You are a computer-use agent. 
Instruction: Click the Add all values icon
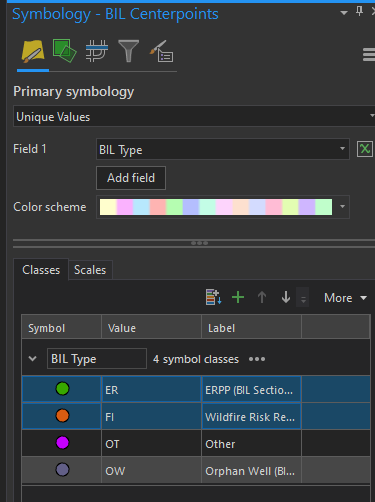tap(213, 297)
